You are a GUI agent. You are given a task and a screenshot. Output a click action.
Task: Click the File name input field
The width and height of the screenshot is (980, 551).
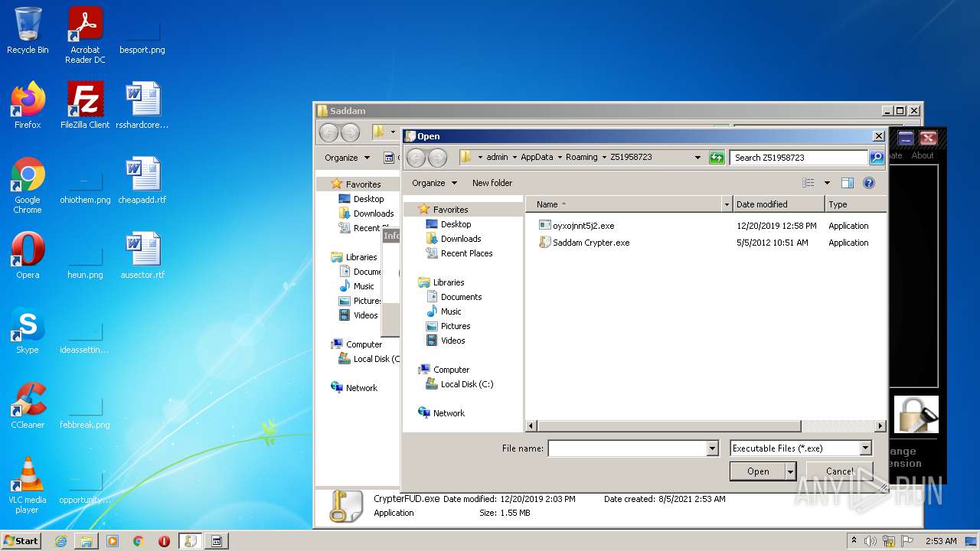[x=627, y=448]
